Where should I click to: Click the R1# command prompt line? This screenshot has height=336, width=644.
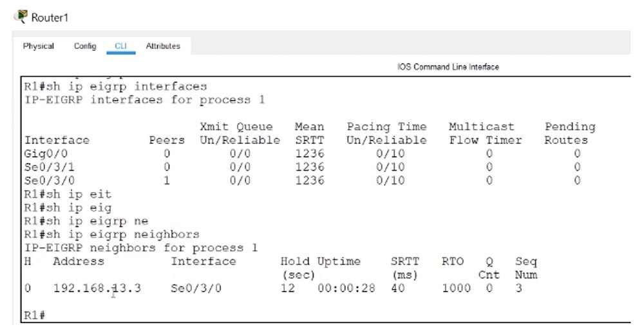pos(35,315)
